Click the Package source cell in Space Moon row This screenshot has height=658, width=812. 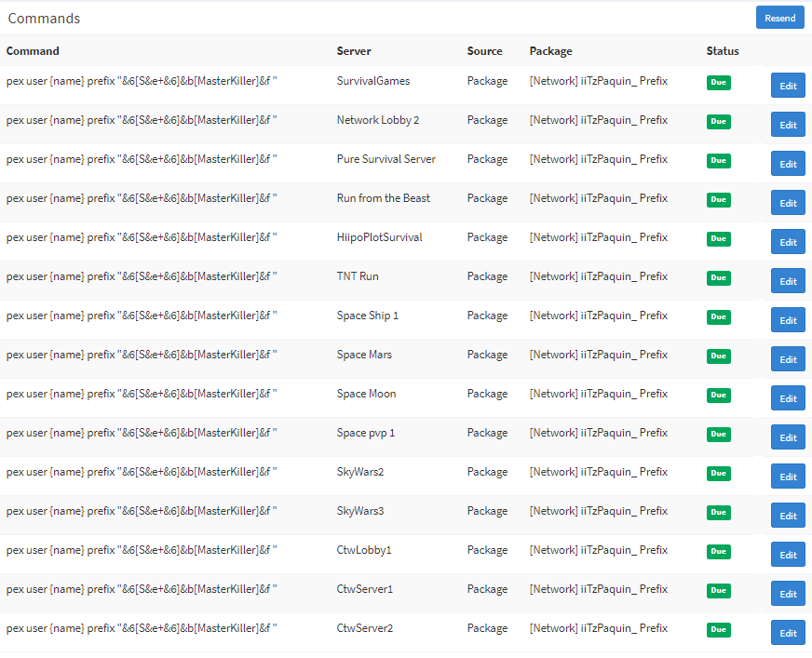coord(487,394)
